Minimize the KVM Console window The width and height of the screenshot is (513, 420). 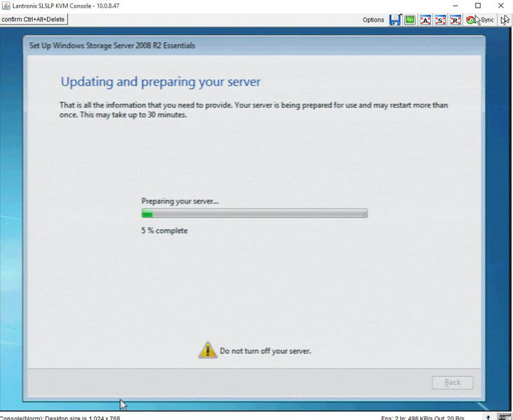[x=455, y=6]
